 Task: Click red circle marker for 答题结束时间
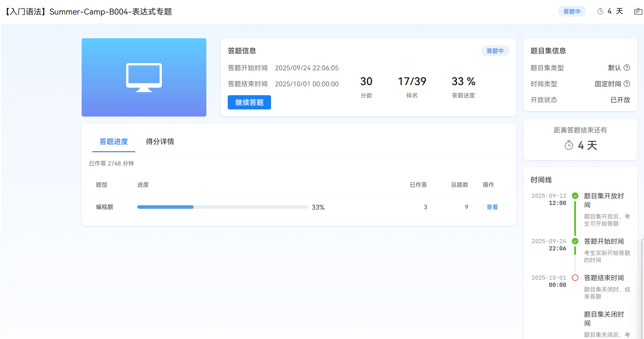575,278
